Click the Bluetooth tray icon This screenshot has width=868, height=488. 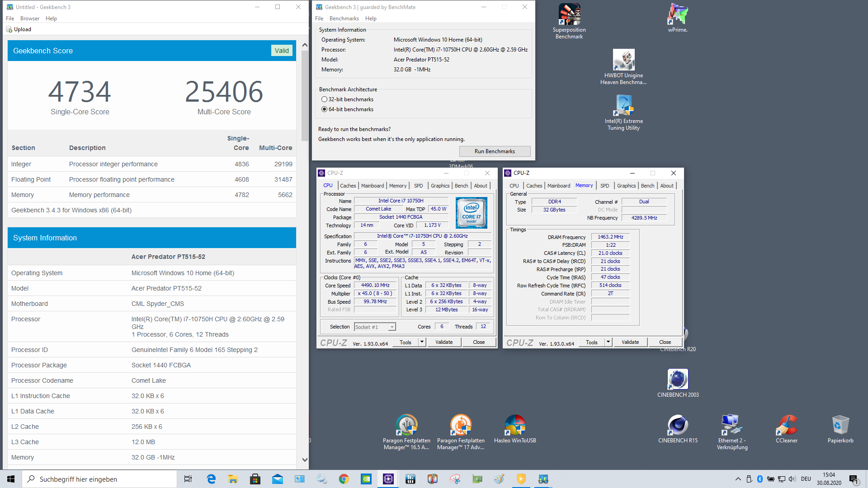click(x=760, y=479)
